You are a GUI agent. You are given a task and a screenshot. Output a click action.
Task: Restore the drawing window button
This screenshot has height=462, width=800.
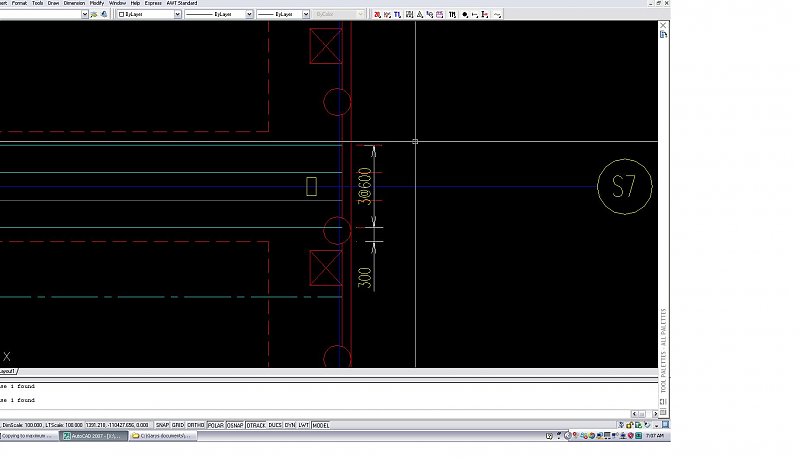658,3
